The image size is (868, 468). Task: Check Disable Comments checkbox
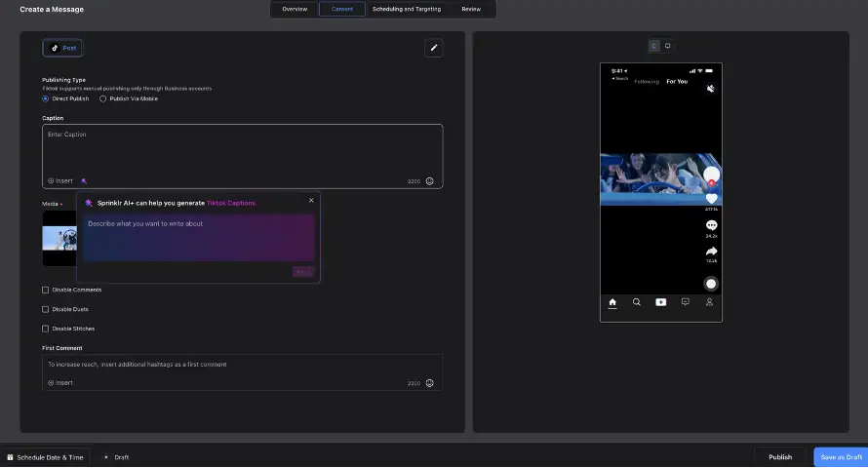click(46, 290)
